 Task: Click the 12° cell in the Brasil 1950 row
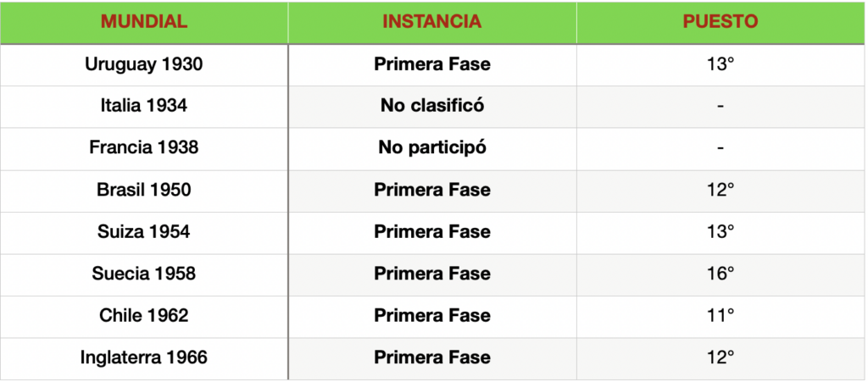coord(720,191)
